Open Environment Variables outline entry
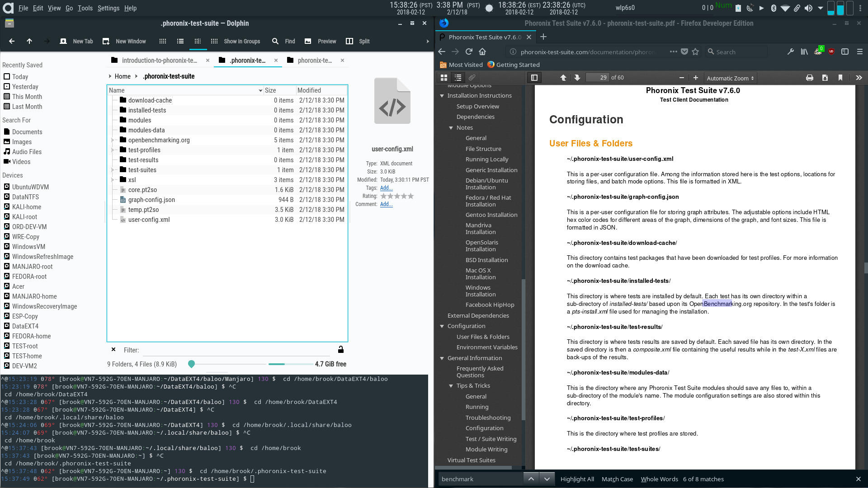This screenshot has width=868, height=488. (x=487, y=347)
